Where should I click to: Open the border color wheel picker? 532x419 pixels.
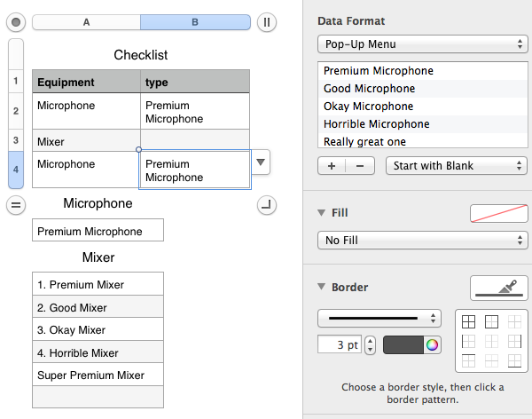click(x=432, y=344)
